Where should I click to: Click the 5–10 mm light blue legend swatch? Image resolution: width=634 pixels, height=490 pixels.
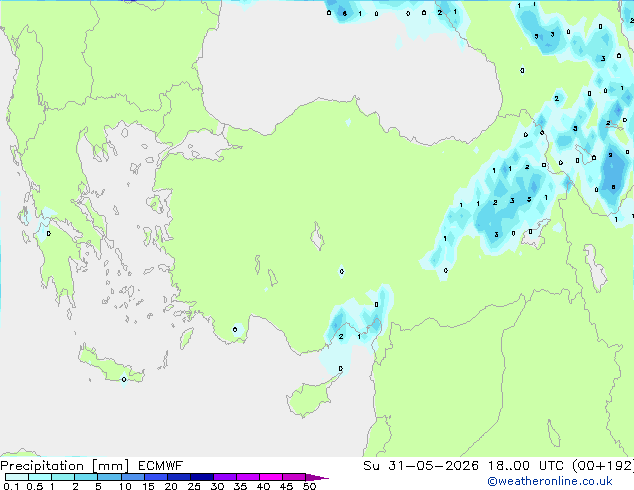[110, 477]
